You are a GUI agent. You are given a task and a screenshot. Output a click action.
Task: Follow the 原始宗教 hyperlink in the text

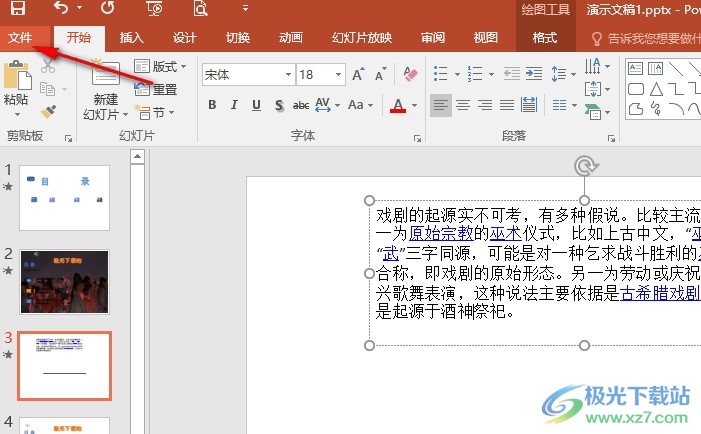coord(441,233)
